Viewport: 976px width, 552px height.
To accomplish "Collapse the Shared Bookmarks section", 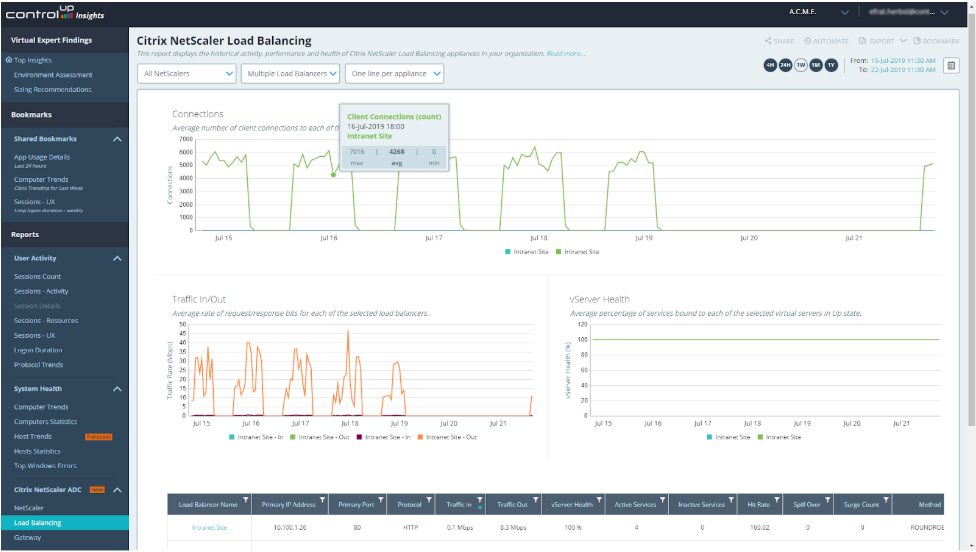I will (117, 139).
